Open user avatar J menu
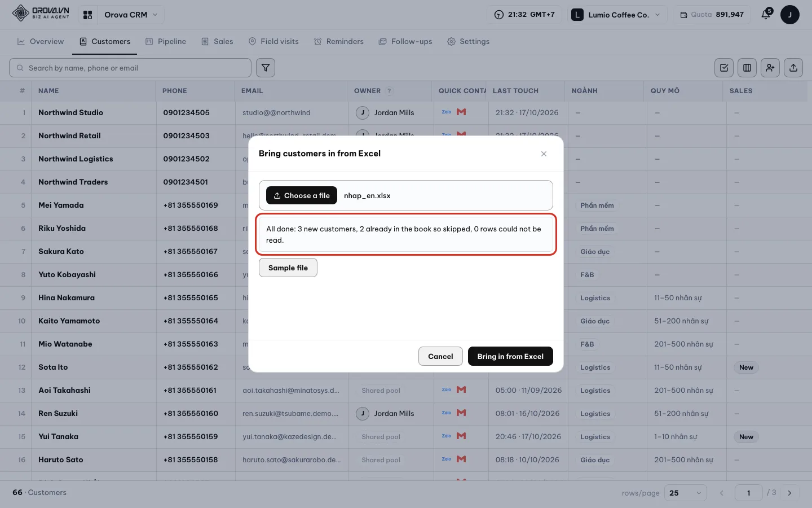 tap(789, 15)
